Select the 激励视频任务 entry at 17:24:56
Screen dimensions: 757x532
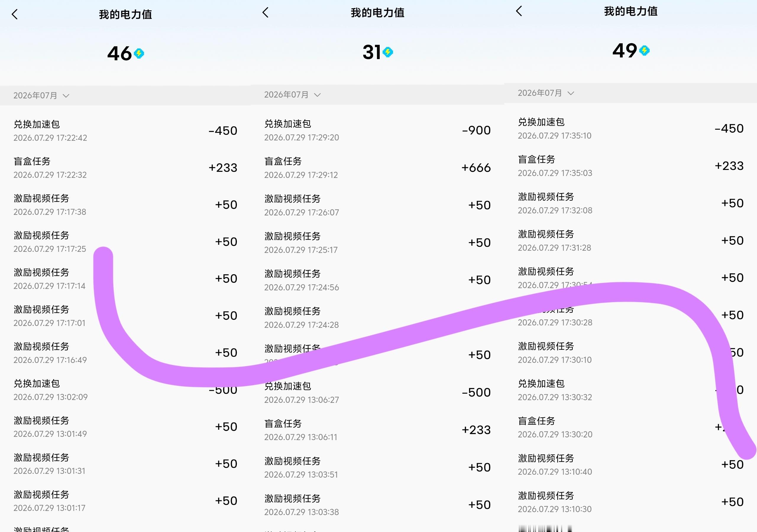click(378, 280)
